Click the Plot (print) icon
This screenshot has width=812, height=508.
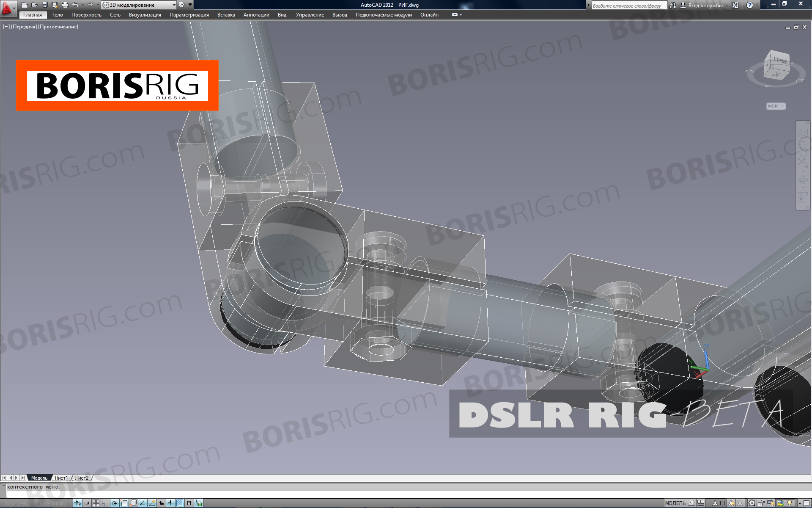pos(65,5)
